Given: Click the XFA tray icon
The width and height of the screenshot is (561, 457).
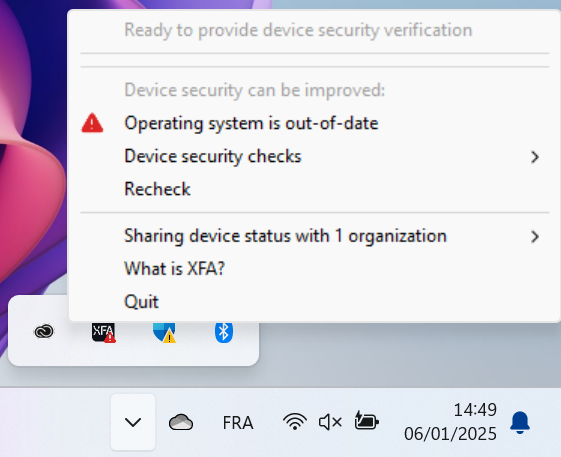Looking at the screenshot, I should 103,332.
